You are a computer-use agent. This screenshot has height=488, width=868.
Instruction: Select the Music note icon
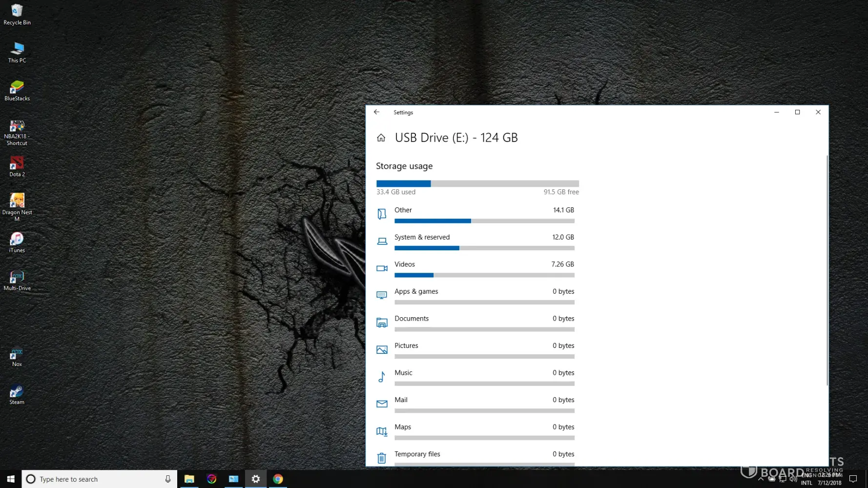tap(382, 377)
